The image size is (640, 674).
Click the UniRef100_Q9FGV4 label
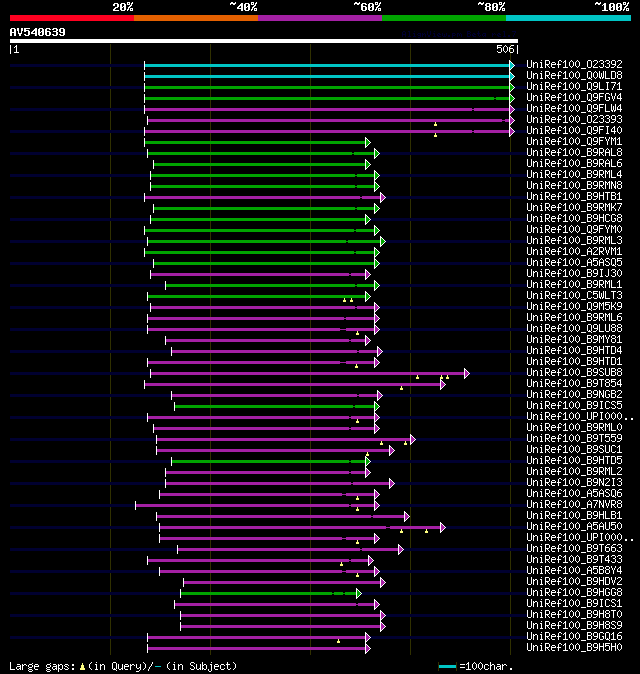click(x=574, y=97)
